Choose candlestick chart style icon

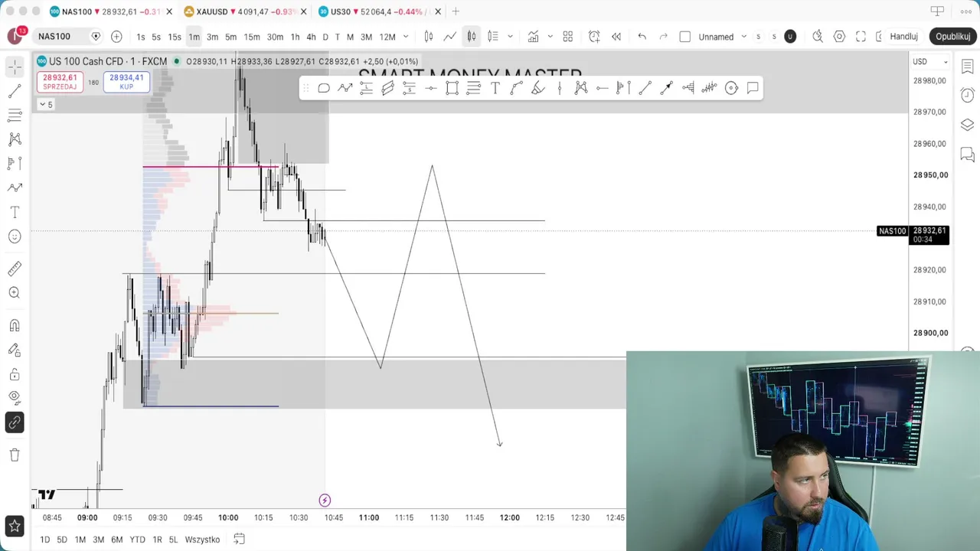(472, 37)
